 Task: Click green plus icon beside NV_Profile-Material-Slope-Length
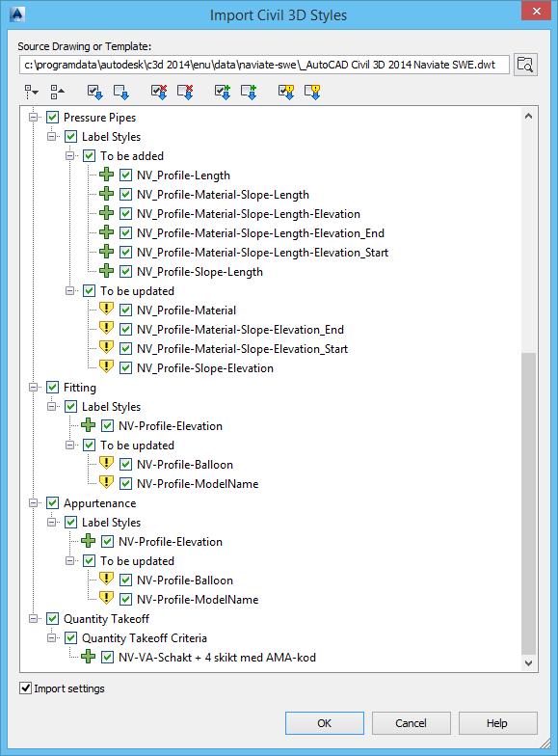[x=106, y=194]
